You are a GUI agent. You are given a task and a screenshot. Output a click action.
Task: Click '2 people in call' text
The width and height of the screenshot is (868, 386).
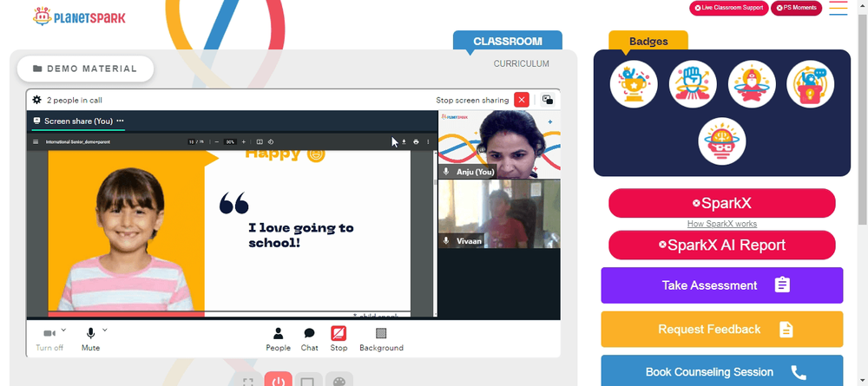tap(74, 100)
